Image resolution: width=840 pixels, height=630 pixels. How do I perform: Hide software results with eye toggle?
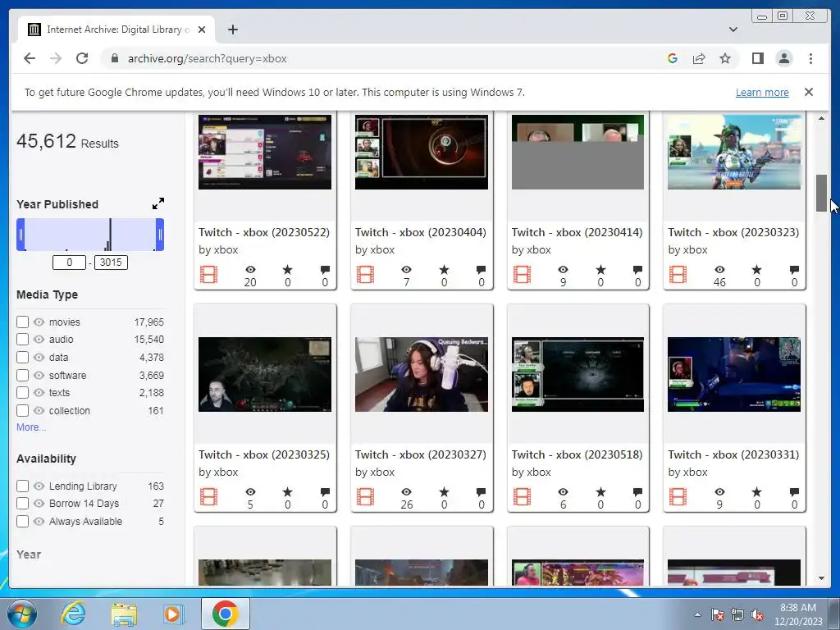click(39, 375)
